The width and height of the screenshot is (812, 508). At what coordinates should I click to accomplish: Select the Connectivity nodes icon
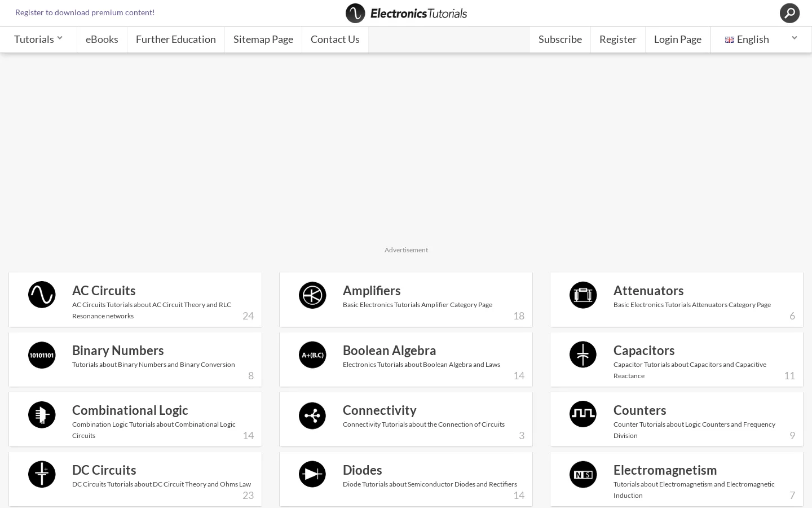click(312, 416)
